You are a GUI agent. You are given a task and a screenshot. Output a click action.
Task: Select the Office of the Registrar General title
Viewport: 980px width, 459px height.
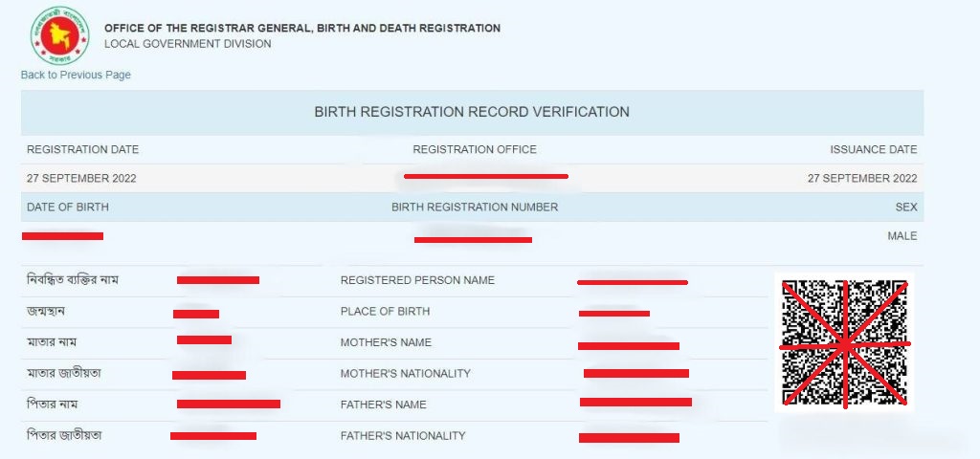(302, 28)
